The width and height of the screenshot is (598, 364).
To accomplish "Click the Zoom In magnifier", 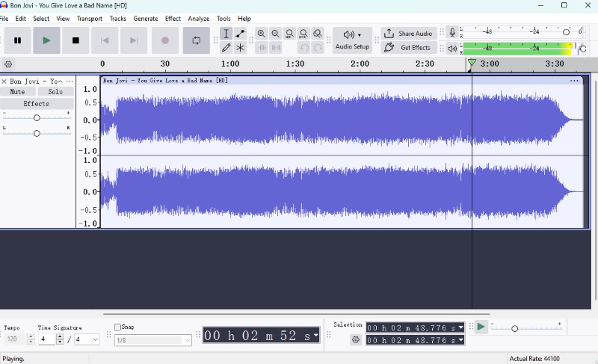I will coord(261,34).
